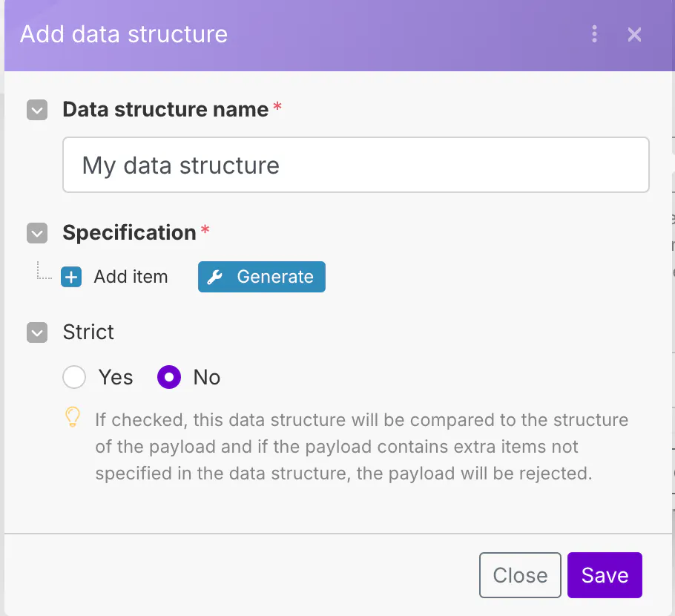The height and width of the screenshot is (616, 675).
Task: Click the lightbulb hint icon under Strict
Action: coord(72,417)
